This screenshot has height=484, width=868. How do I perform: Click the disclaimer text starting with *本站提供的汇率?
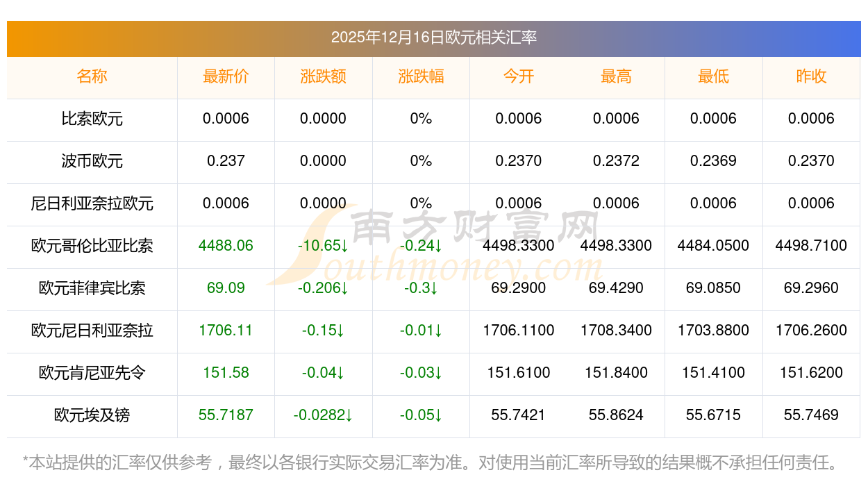433,462
